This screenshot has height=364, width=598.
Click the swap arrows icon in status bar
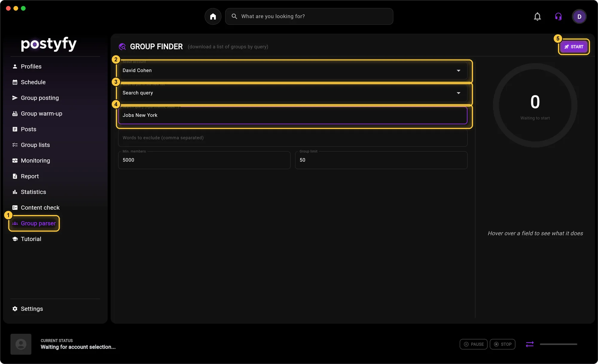click(530, 344)
